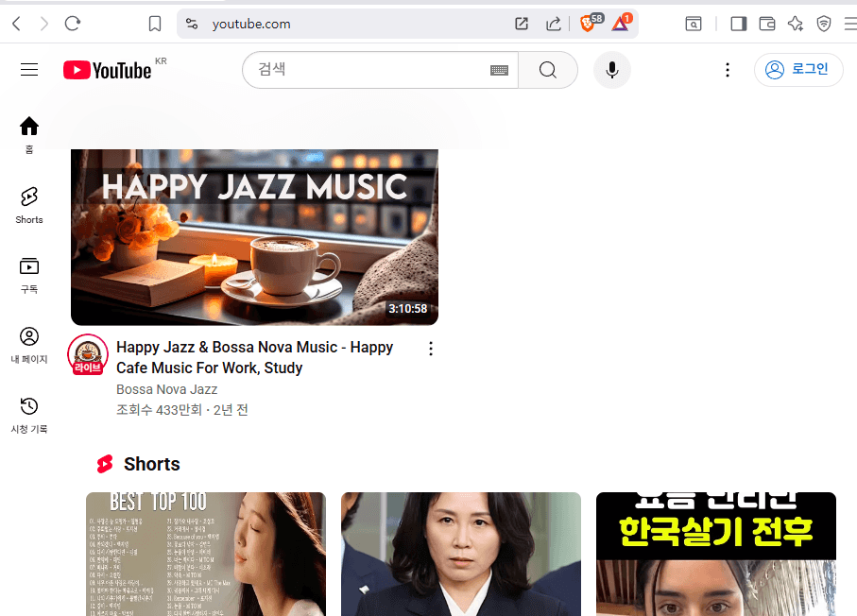857x616 pixels.
Task: Open Leo AI assistant star icon
Action: pos(796,24)
